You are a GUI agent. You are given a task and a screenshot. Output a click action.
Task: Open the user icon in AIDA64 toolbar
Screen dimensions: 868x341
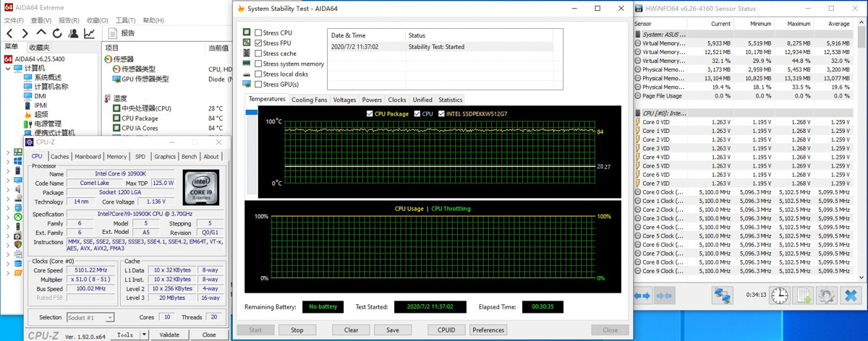[x=73, y=33]
